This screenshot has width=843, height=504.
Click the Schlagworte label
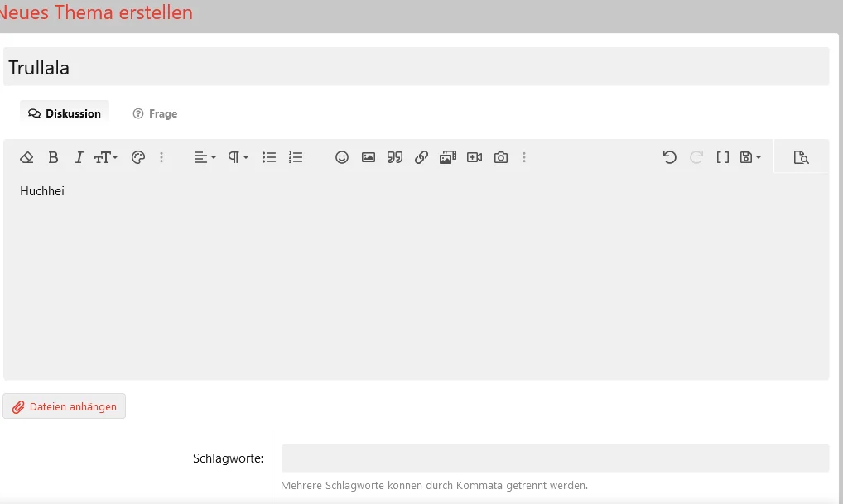coord(228,458)
